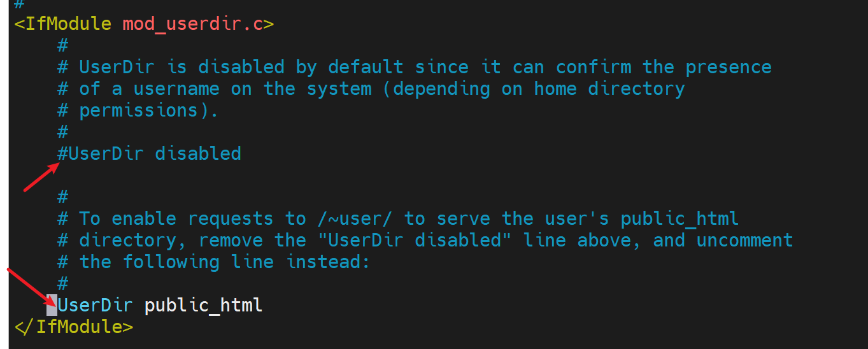Click the commented-out #UserDir disabled line
The height and width of the screenshot is (349, 868).
[x=149, y=153]
